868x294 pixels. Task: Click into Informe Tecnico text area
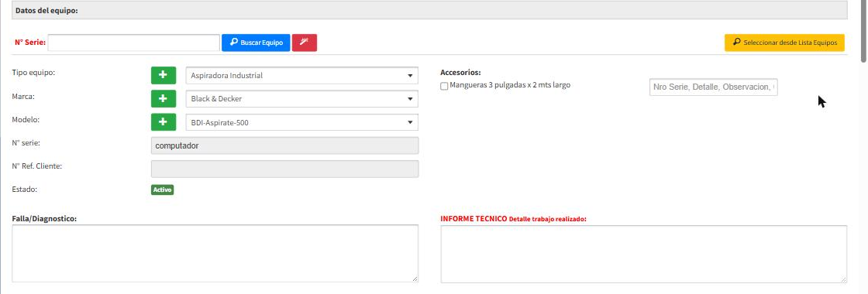(x=644, y=254)
